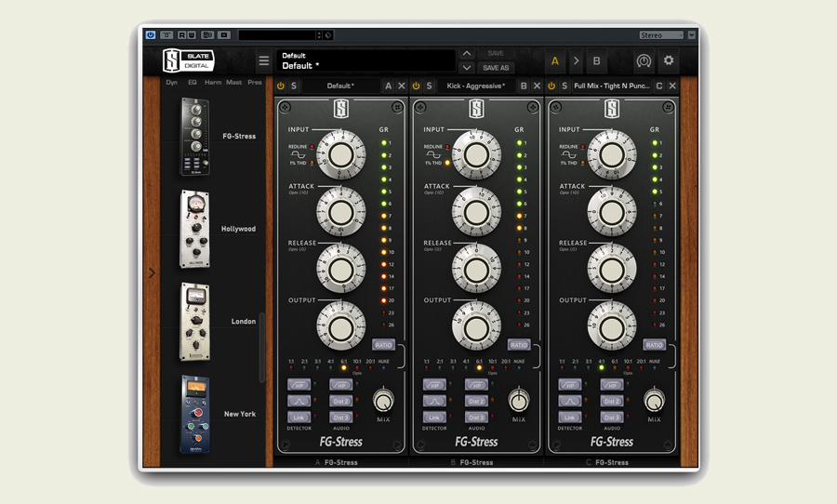Open the hamburger preset menu

[x=264, y=60]
